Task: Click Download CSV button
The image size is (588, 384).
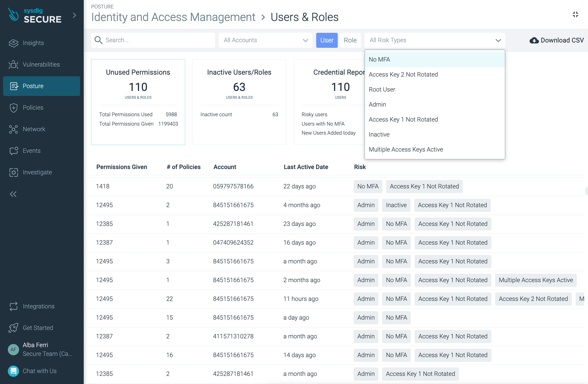Action: click(x=557, y=40)
